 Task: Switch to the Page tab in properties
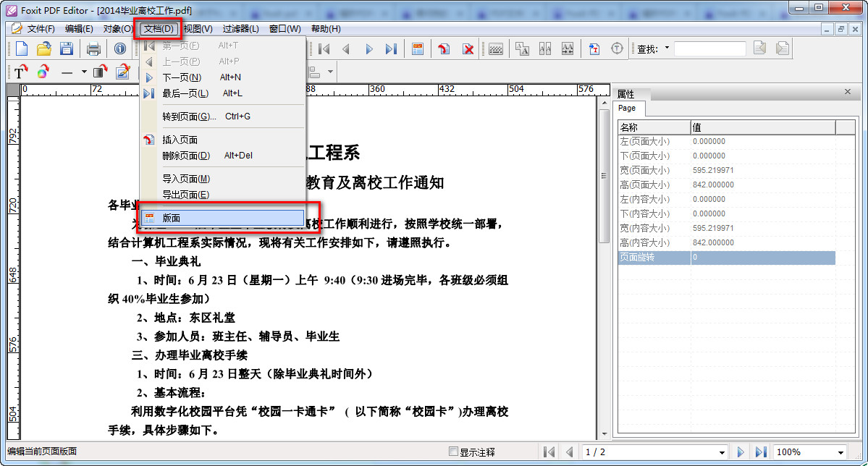627,109
